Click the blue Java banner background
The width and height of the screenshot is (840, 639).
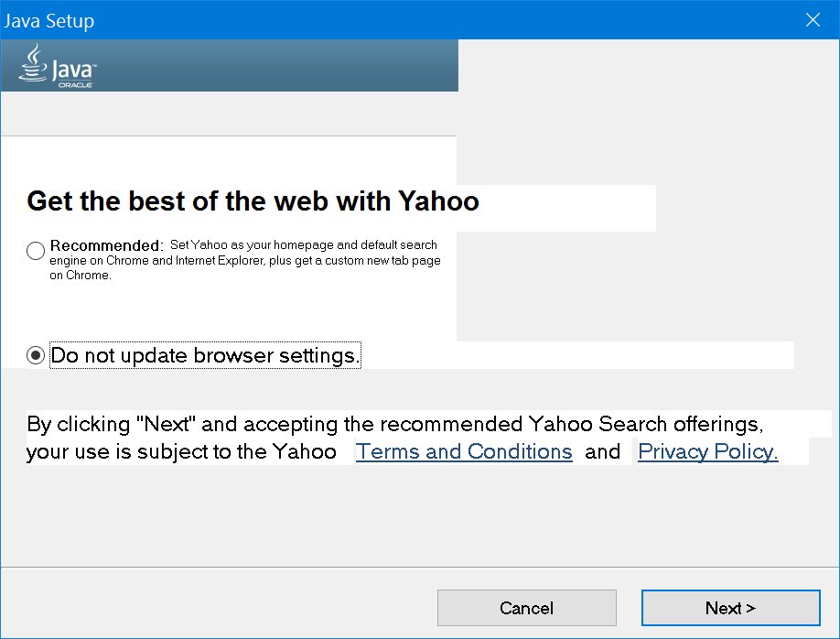tap(275, 66)
